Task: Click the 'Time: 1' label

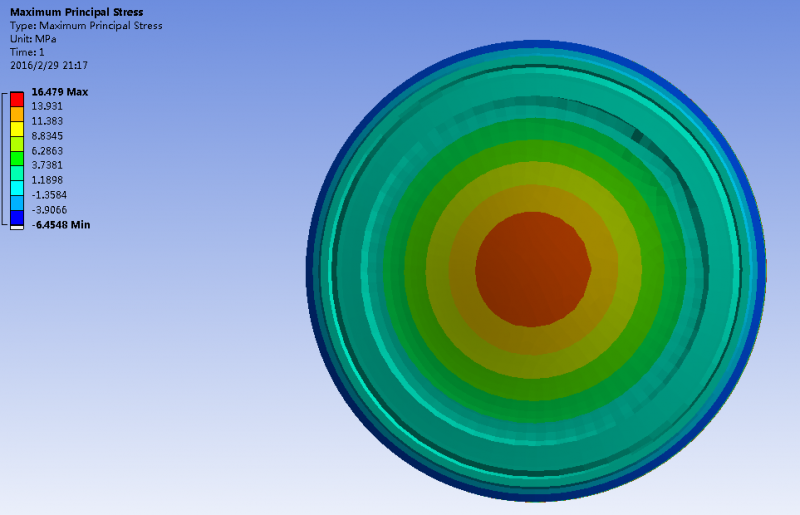Action: click(27, 52)
